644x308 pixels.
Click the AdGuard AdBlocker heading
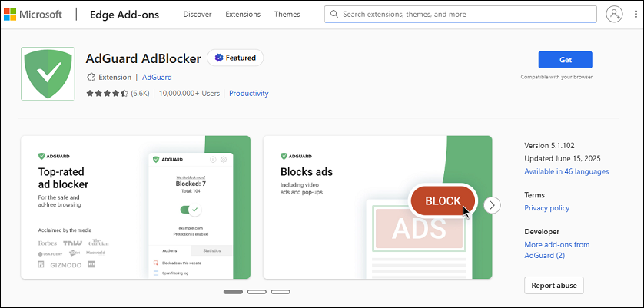coord(144,58)
